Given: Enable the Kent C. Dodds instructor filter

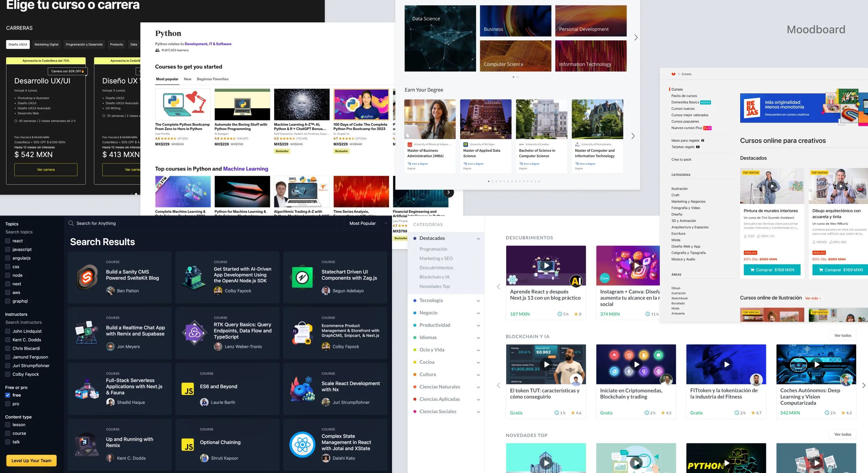Looking at the screenshot, I should tap(8, 340).
